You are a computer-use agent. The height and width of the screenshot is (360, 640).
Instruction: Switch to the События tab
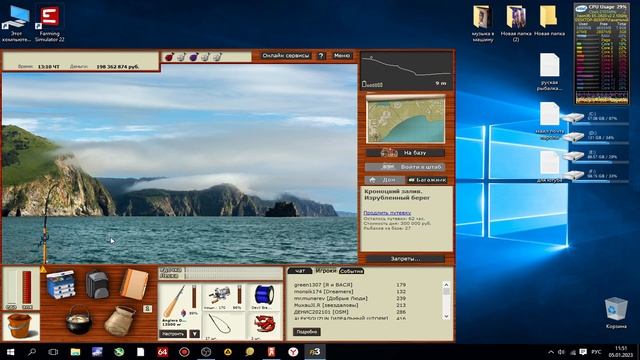(351, 271)
